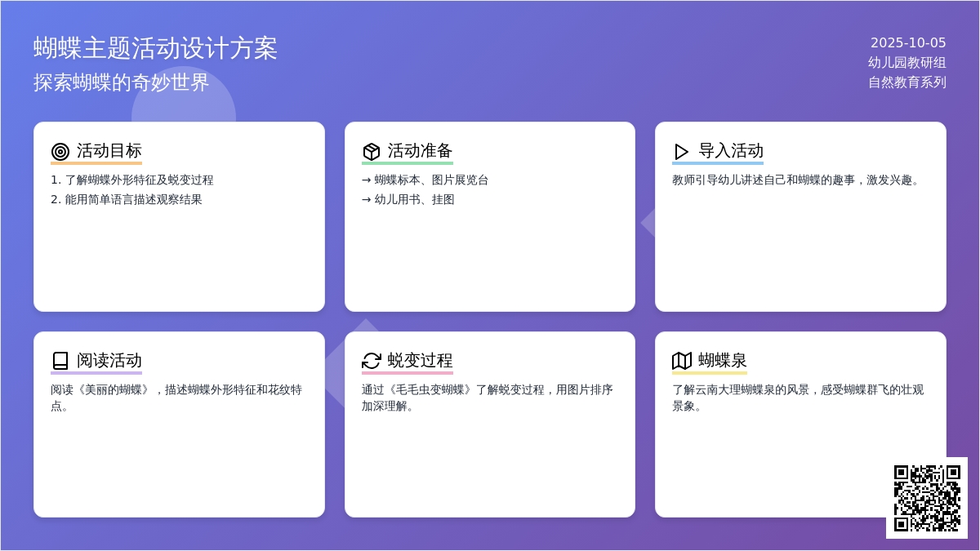Click the 蝴蝶泉 heading text
This screenshot has height=551, width=980.
pos(723,361)
